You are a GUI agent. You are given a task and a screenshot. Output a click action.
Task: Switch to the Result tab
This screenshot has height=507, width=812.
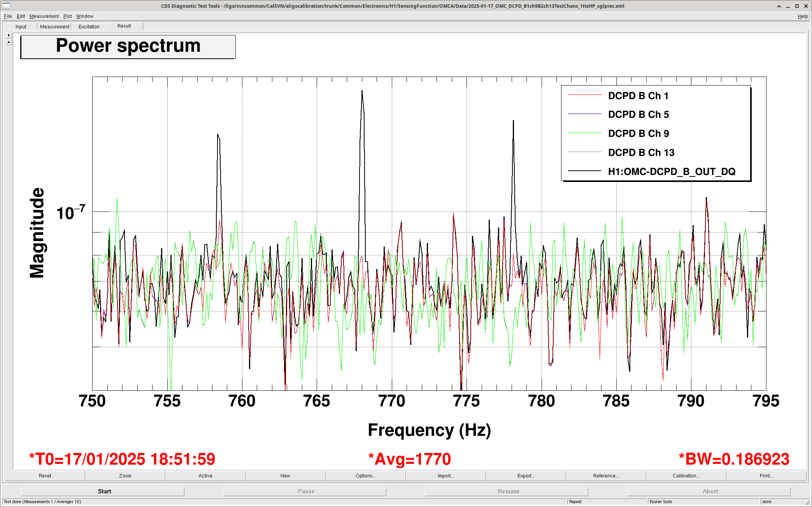coord(124,26)
